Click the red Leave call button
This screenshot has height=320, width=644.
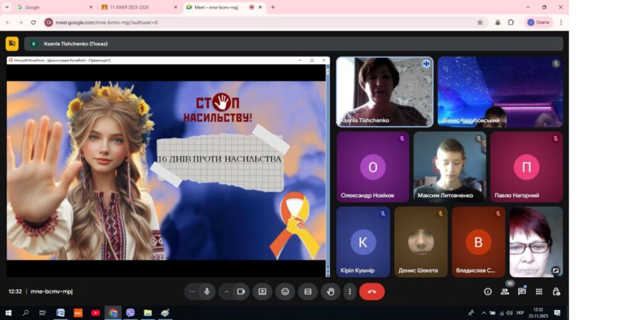click(372, 292)
